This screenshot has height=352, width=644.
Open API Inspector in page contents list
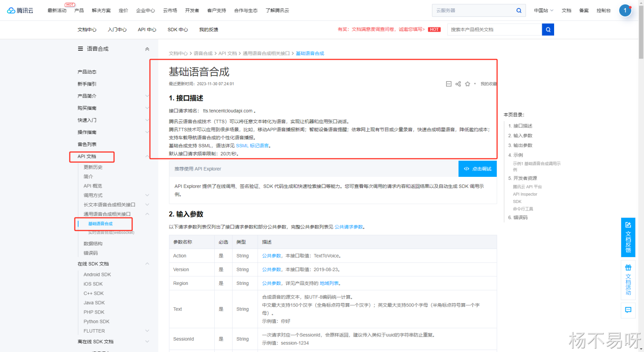pos(525,195)
